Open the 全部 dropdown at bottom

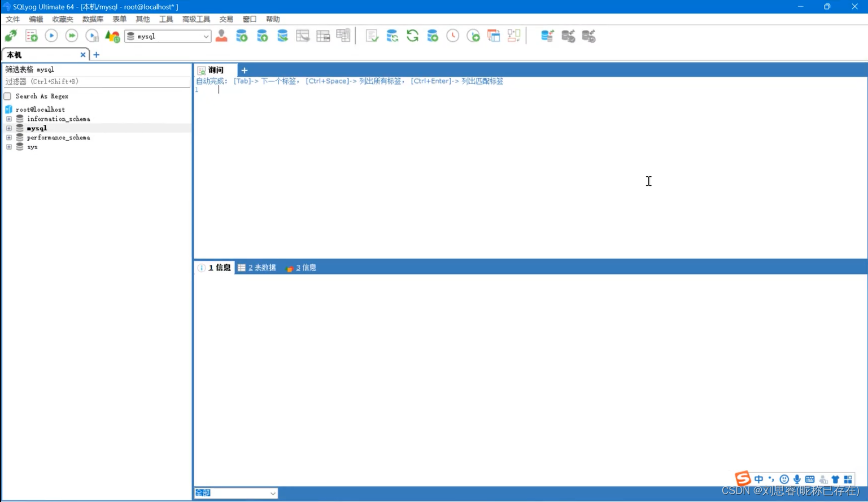(235, 493)
